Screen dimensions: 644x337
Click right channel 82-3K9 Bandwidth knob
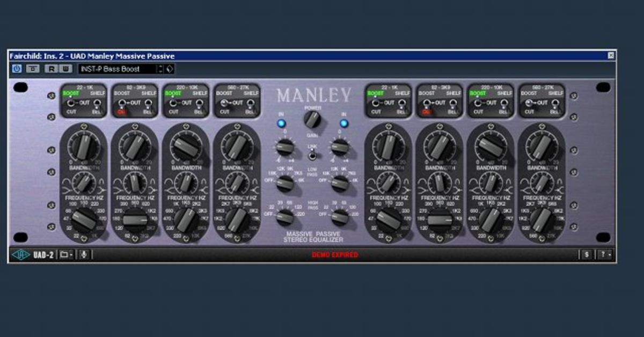(x=440, y=183)
